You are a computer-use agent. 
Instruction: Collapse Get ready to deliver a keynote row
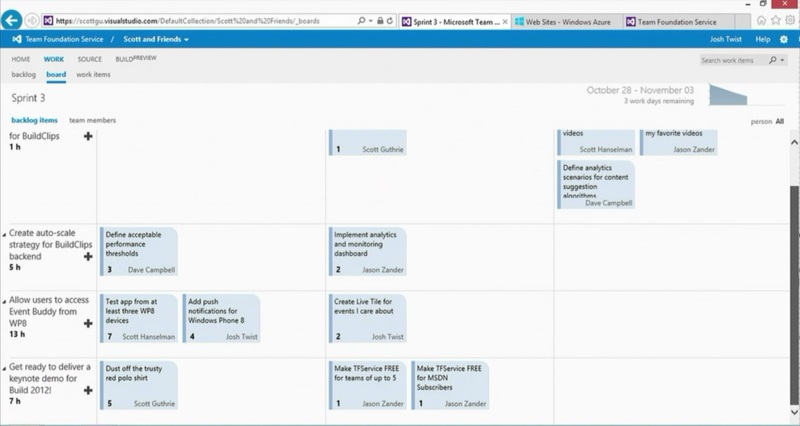pos(5,368)
